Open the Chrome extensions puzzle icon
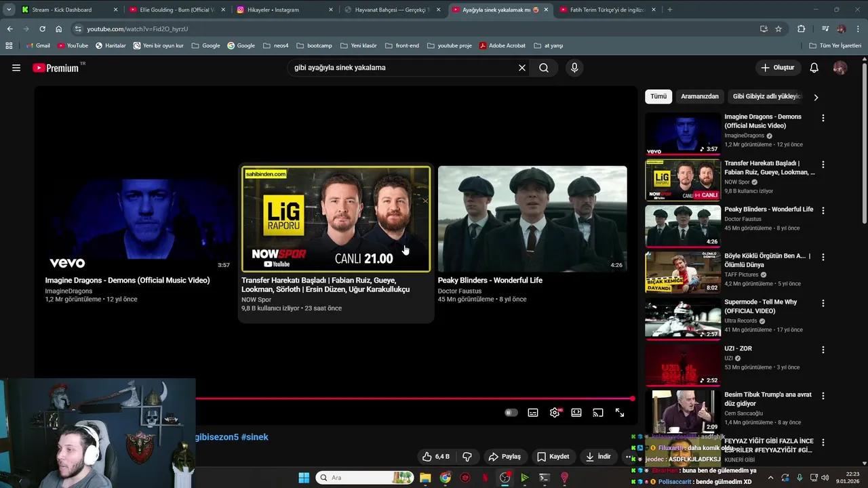The height and width of the screenshot is (488, 868). click(802, 29)
